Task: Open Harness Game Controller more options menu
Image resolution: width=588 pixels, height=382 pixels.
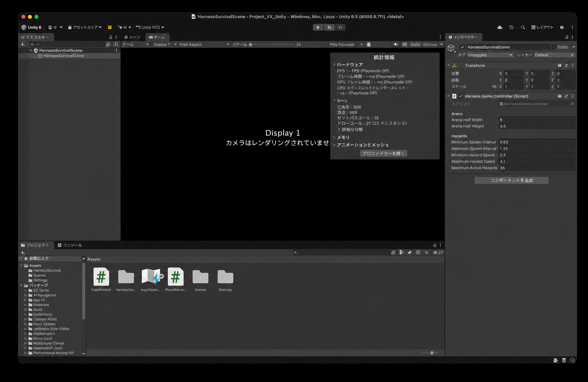Action: point(573,96)
